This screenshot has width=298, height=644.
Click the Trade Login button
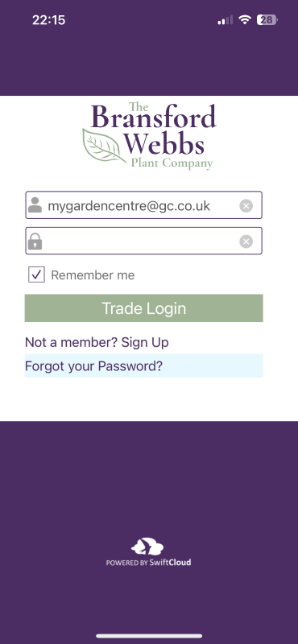pyautogui.click(x=144, y=308)
